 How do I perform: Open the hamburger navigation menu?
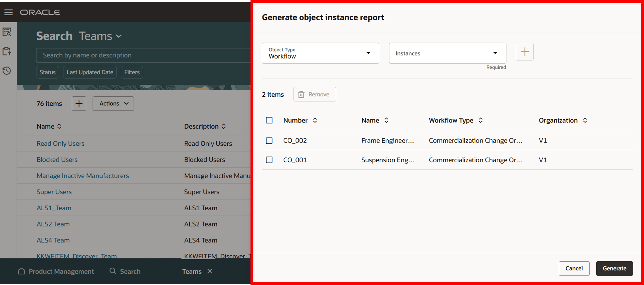pyautogui.click(x=8, y=12)
